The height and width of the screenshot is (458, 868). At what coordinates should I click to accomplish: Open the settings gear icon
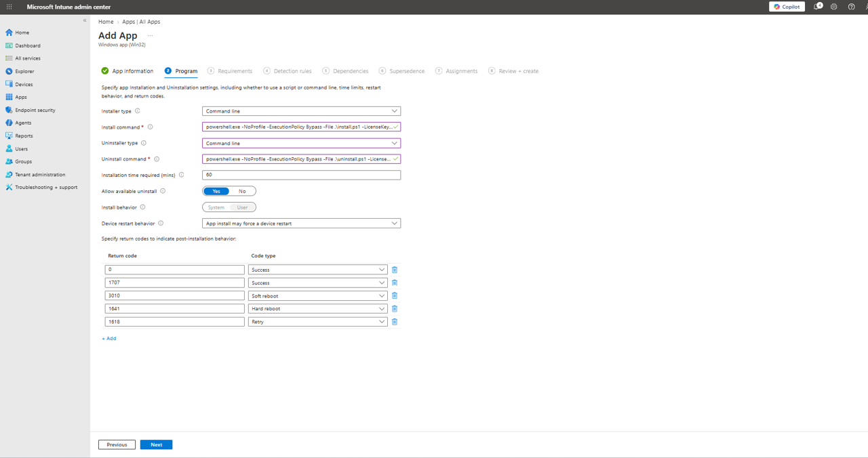(x=834, y=7)
